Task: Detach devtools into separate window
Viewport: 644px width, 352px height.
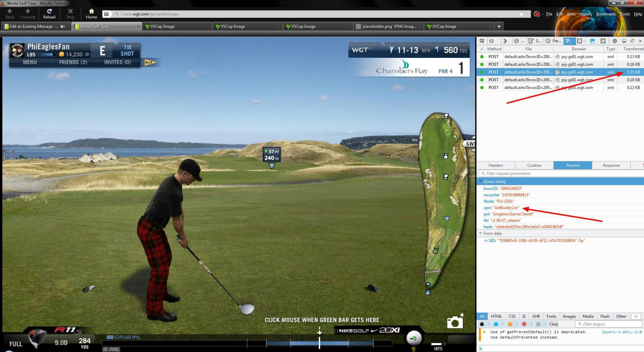Action: (632, 41)
